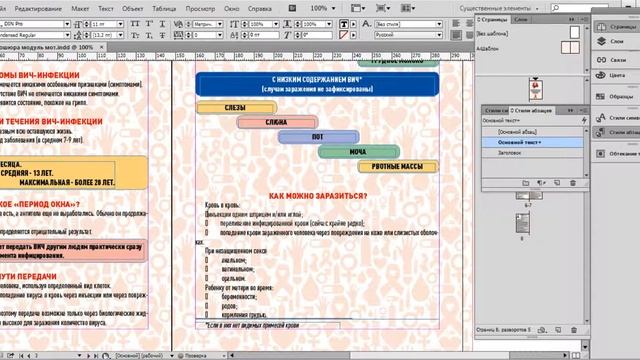Delete selected page with Pages panel trash icon
This screenshot has height=360, width=640.
(574, 330)
